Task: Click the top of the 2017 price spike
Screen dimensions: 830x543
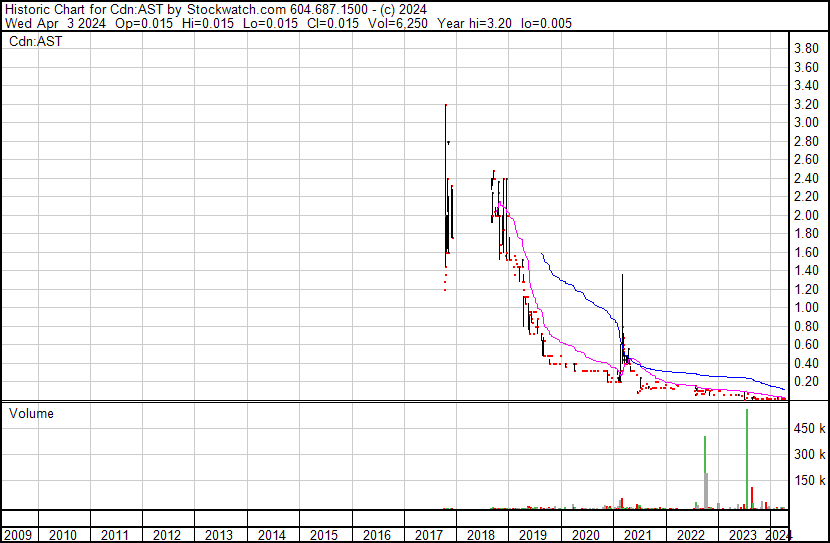Action: [x=445, y=105]
